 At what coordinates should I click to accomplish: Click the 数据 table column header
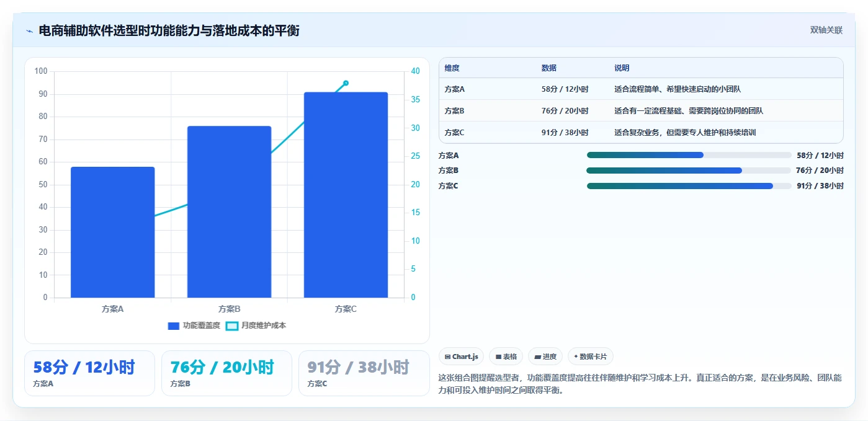click(x=549, y=68)
